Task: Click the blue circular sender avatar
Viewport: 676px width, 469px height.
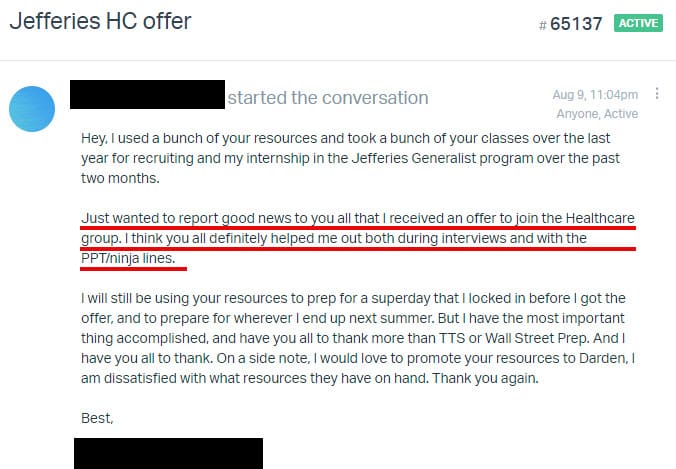Action: 32,108
